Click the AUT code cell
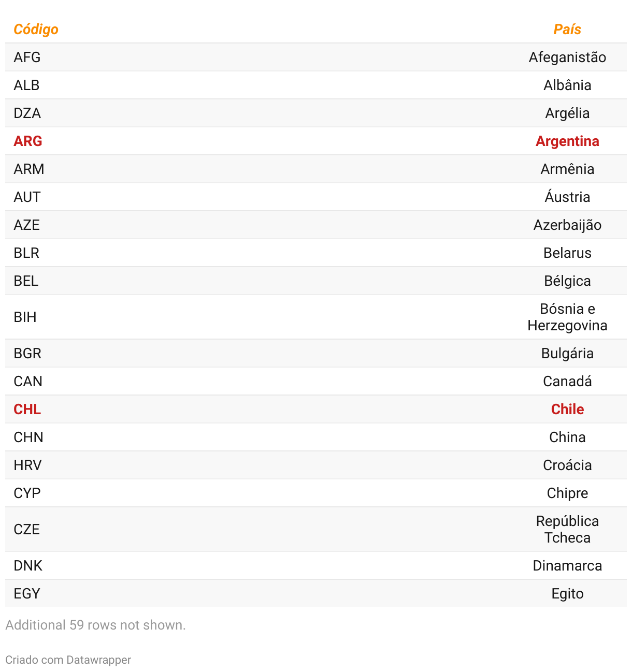The height and width of the screenshot is (672, 632). point(27,197)
